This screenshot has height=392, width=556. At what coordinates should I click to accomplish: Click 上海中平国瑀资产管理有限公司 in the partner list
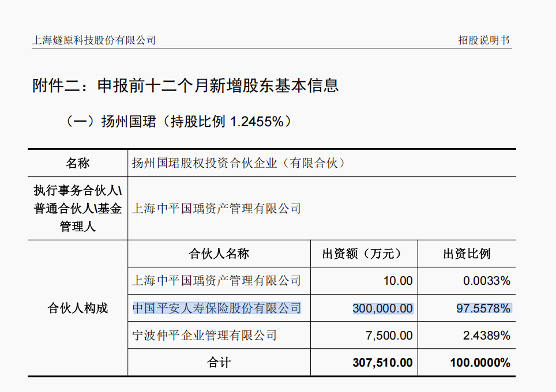tap(216, 281)
